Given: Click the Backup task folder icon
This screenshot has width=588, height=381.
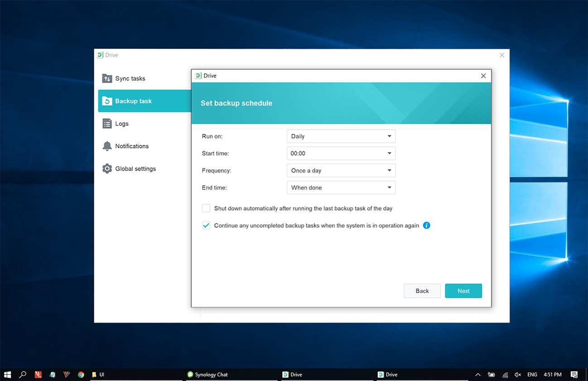Looking at the screenshot, I should 107,101.
